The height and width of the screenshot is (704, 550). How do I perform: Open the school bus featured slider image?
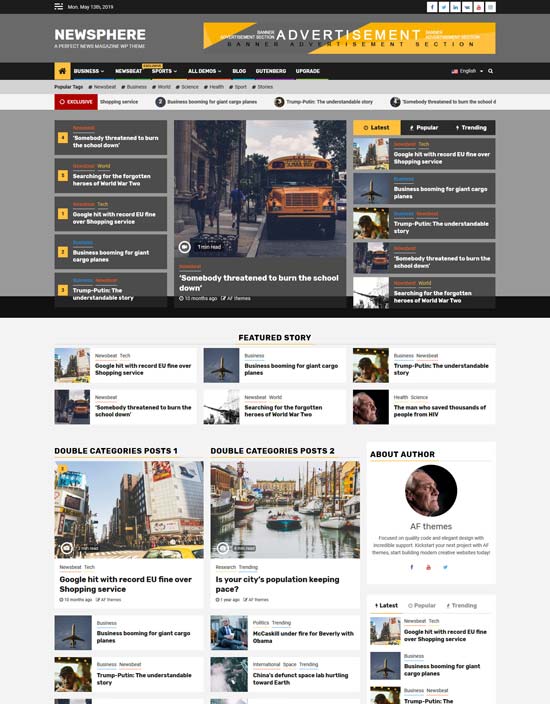click(x=260, y=189)
